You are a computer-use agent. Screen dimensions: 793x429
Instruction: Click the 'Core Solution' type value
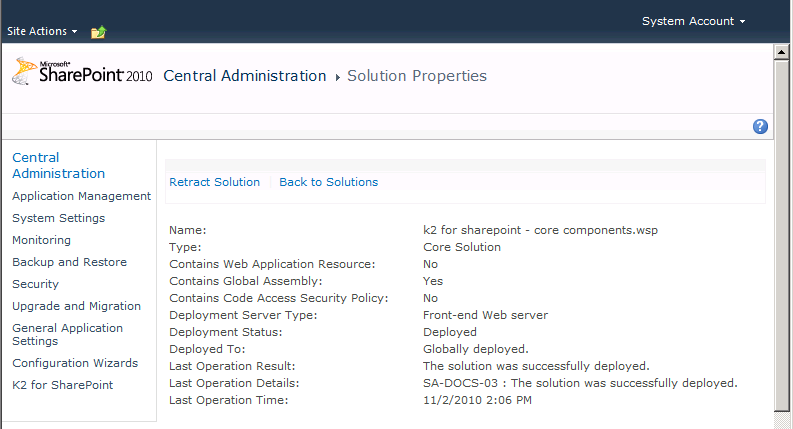(462, 247)
